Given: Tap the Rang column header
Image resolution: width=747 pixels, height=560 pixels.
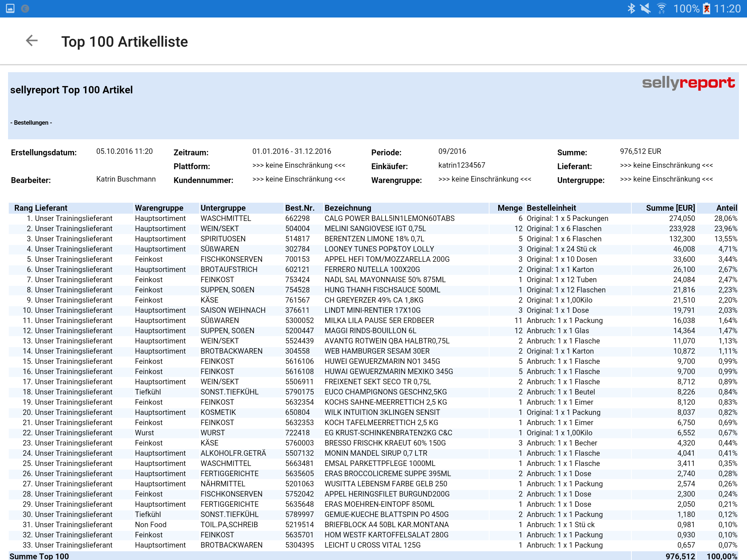Looking at the screenshot, I should pyautogui.click(x=23, y=208).
